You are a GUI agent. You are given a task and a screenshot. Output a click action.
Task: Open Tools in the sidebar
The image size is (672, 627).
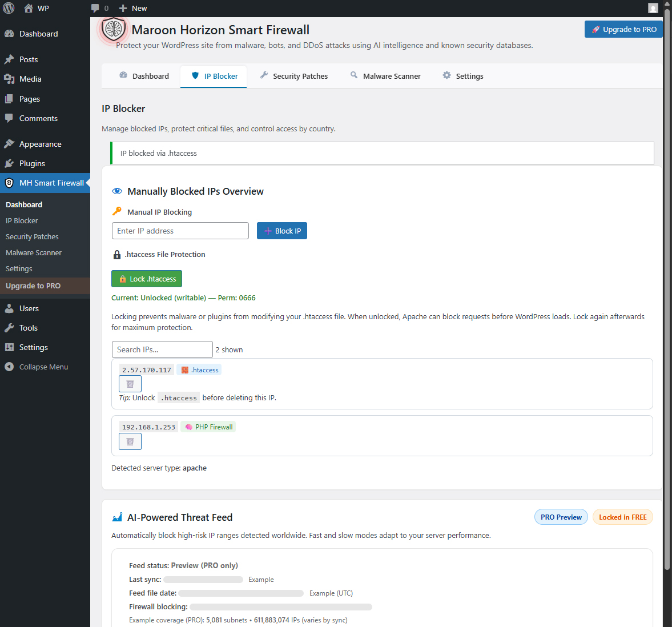[x=45, y=328]
